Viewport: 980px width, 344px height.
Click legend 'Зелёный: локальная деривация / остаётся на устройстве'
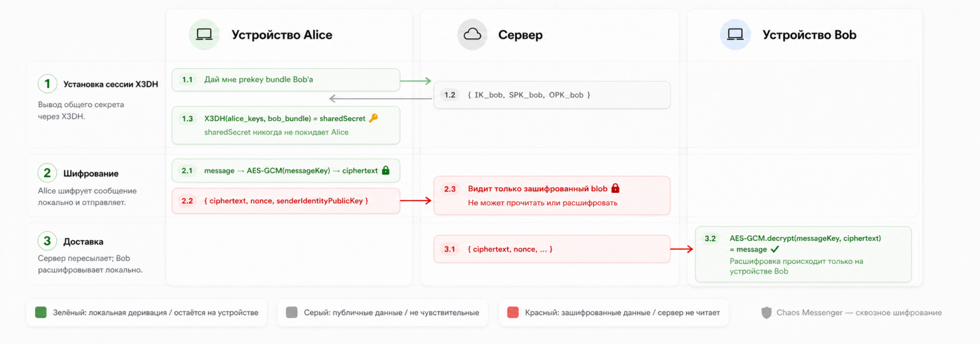coord(146,313)
